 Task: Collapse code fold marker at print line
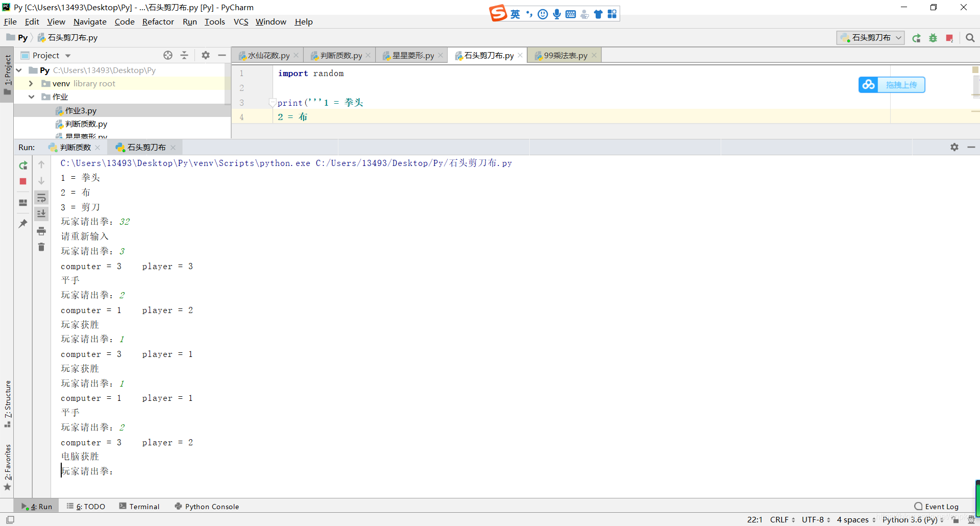tap(273, 103)
